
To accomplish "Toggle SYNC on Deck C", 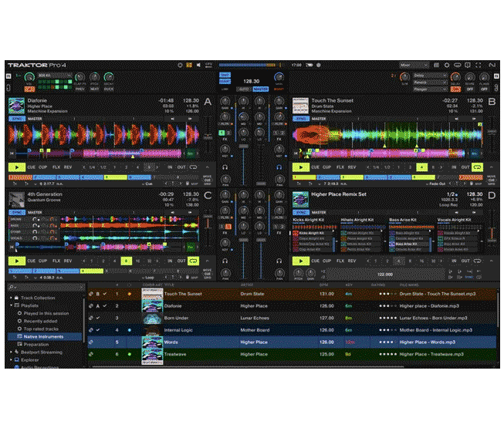I will tap(17, 213).
